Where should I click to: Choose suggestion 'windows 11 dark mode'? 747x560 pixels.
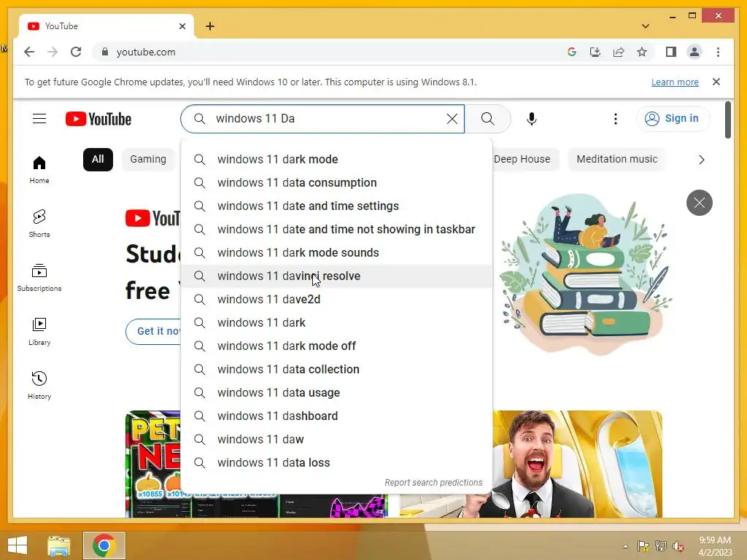click(x=336, y=159)
